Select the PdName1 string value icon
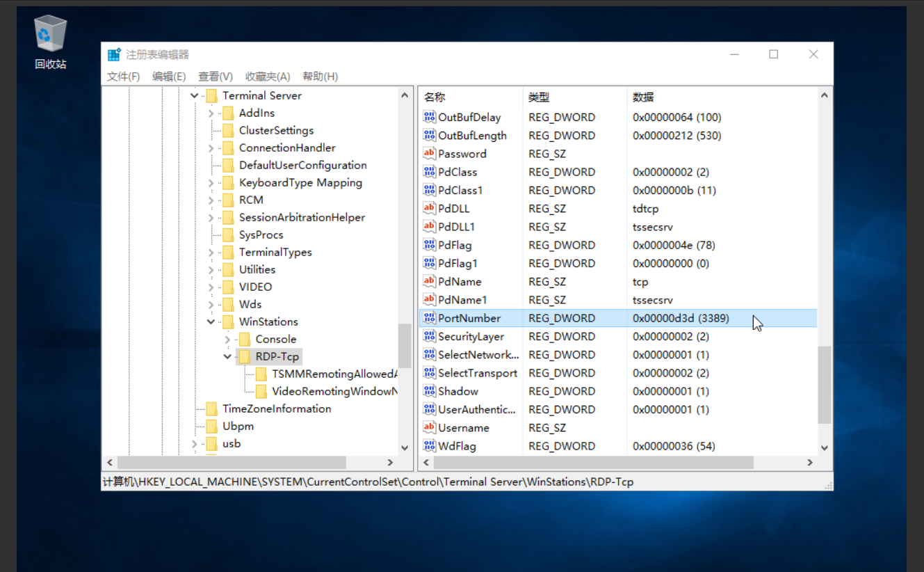This screenshot has width=924, height=572. coord(430,299)
